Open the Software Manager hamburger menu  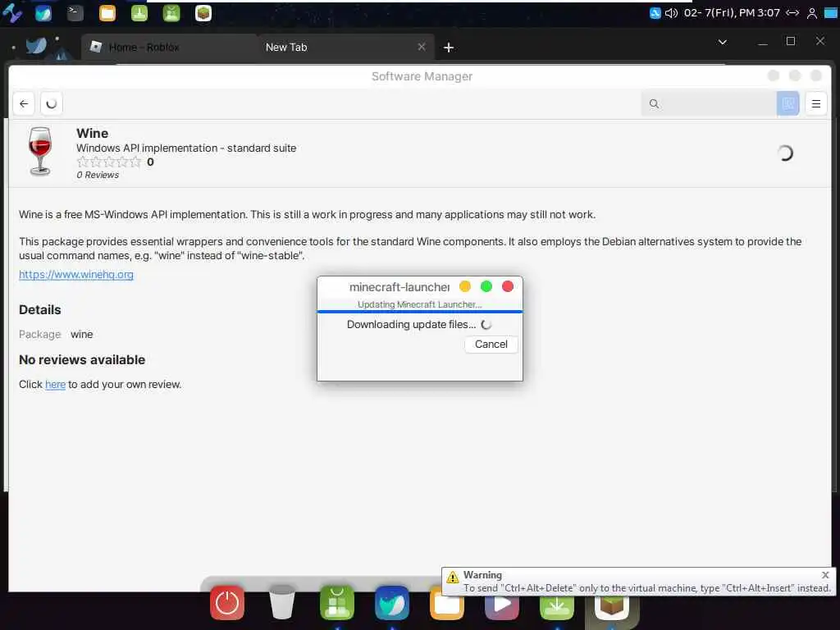pyautogui.click(x=816, y=103)
